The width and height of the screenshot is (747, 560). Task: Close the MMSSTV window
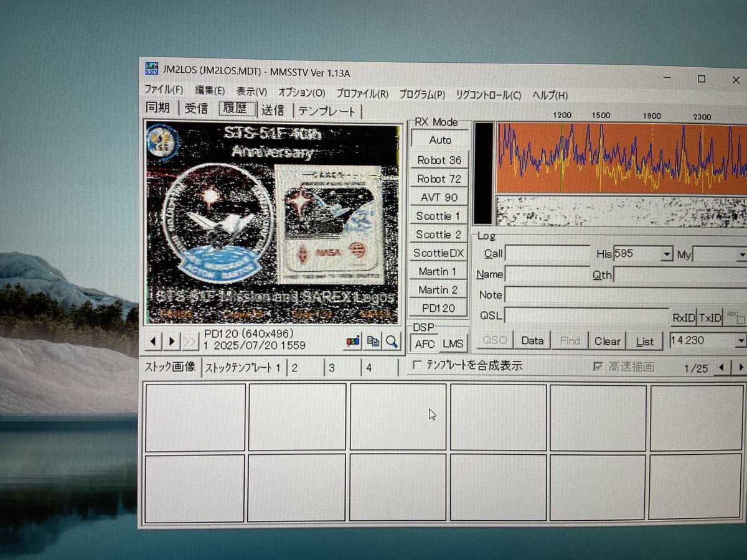[735, 80]
